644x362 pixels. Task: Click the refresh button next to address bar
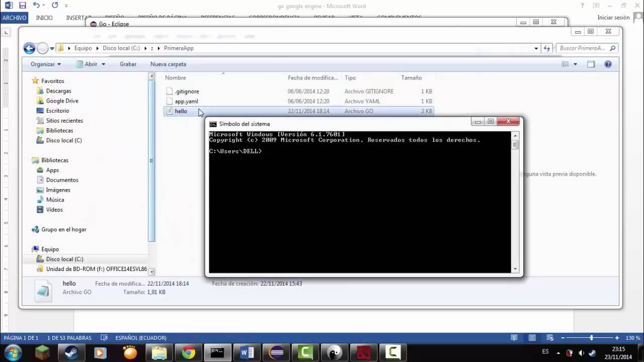547,48
